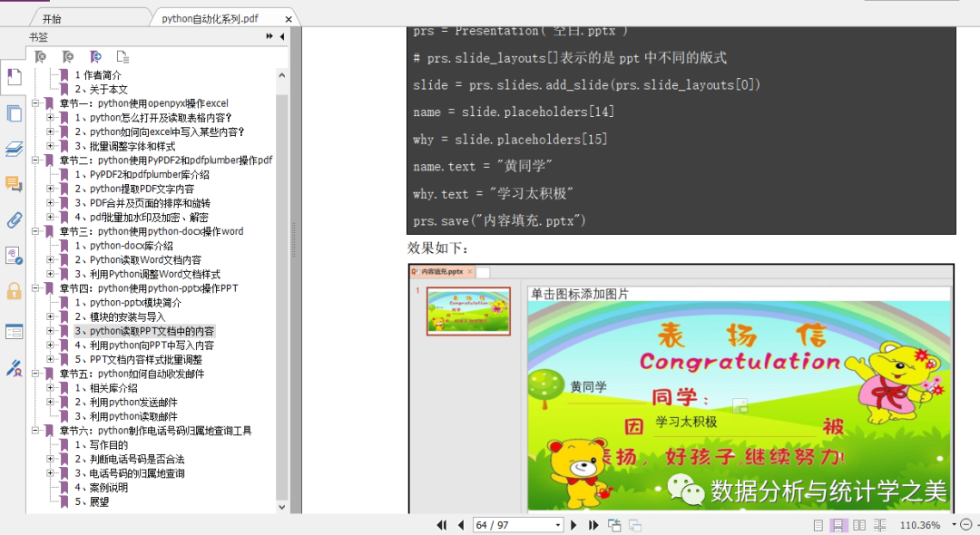980x535 pixels.
Task: Toggle continuous scrolling view mode
Action: 838,524
